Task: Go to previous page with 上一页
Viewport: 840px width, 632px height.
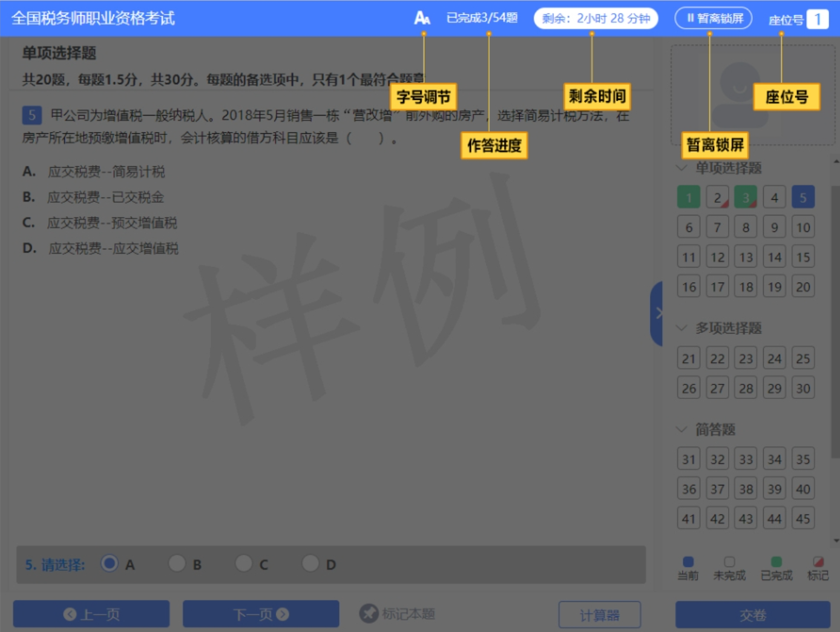Action: tap(91, 614)
